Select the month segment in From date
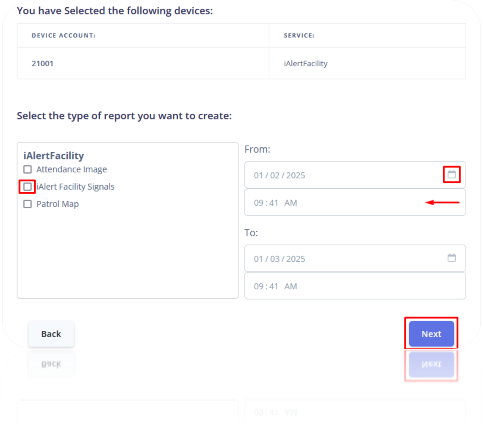Viewport: 483px width, 424px height. pyautogui.click(x=258, y=175)
